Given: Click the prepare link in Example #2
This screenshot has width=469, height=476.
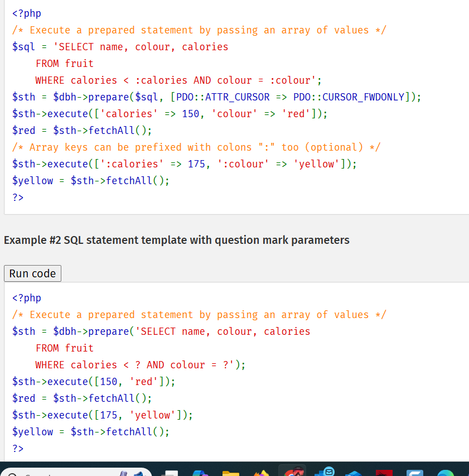Looking at the screenshot, I should (108, 331).
